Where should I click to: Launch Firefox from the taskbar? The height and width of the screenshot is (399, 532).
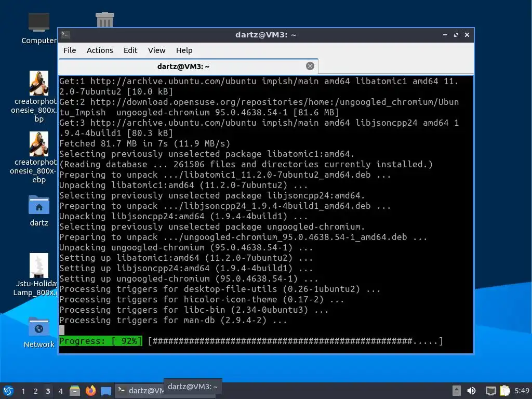pyautogui.click(x=90, y=391)
